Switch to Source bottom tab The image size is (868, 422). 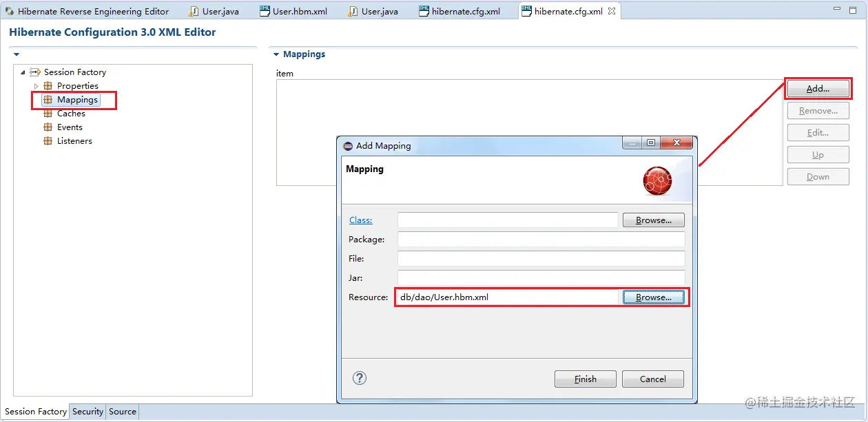[x=123, y=412]
